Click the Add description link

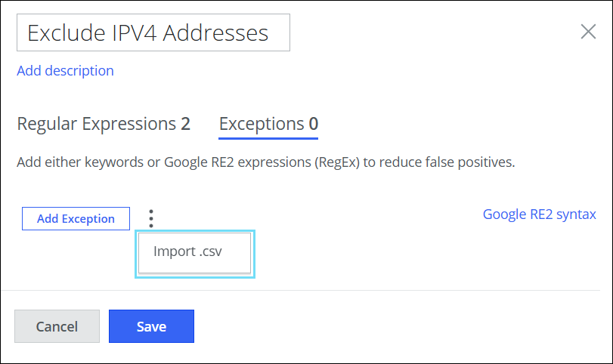pyautogui.click(x=65, y=71)
